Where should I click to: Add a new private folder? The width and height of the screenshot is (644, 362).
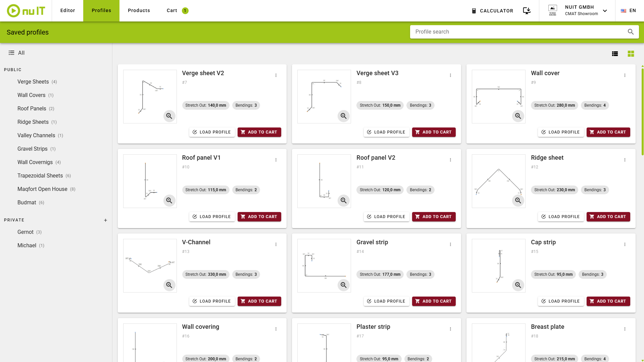point(105,220)
